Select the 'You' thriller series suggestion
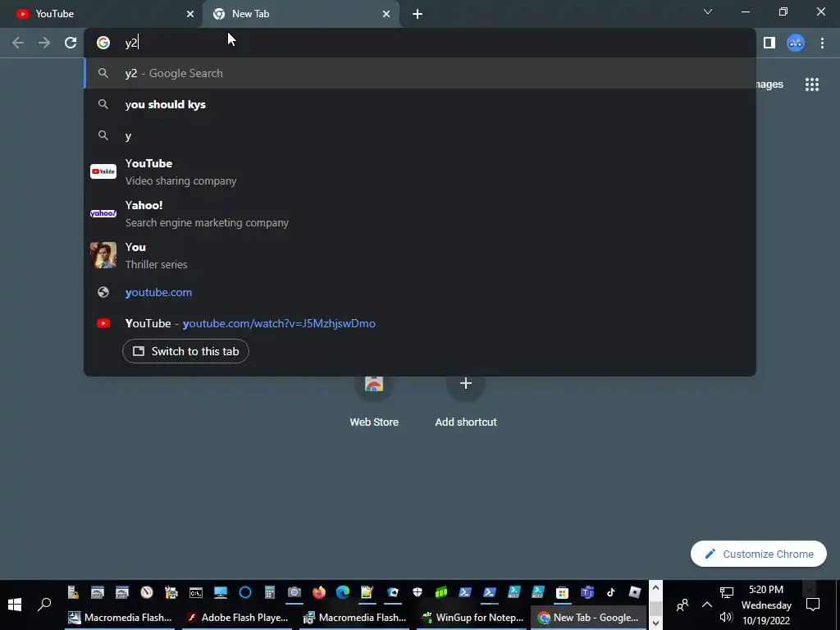840x630 pixels. click(420, 255)
